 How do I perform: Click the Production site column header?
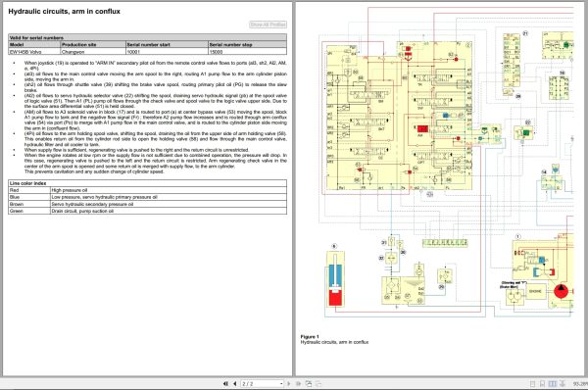[93, 45]
